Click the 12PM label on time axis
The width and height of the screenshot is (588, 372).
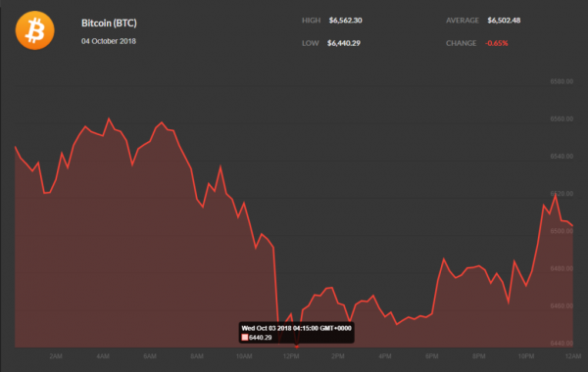(x=291, y=356)
